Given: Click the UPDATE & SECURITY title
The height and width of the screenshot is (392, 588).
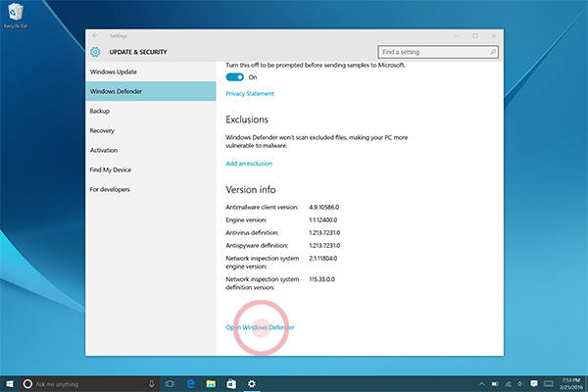Looking at the screenshot, I should pos(138,52).
